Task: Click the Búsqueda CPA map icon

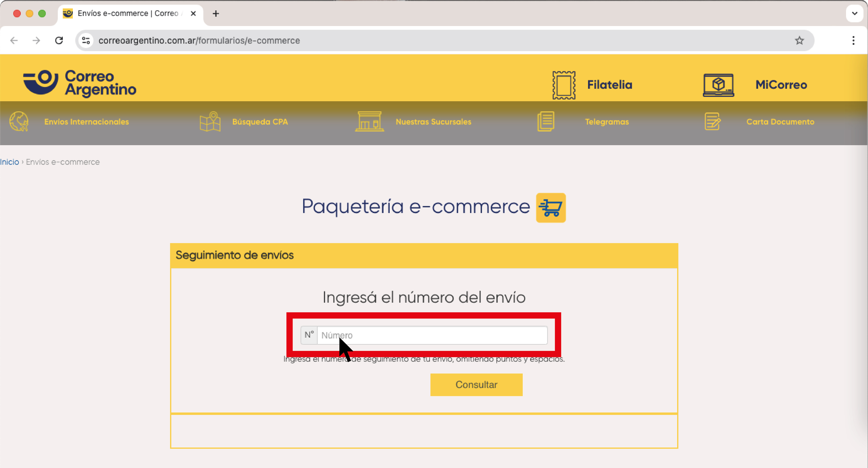Action: (210, 121)
